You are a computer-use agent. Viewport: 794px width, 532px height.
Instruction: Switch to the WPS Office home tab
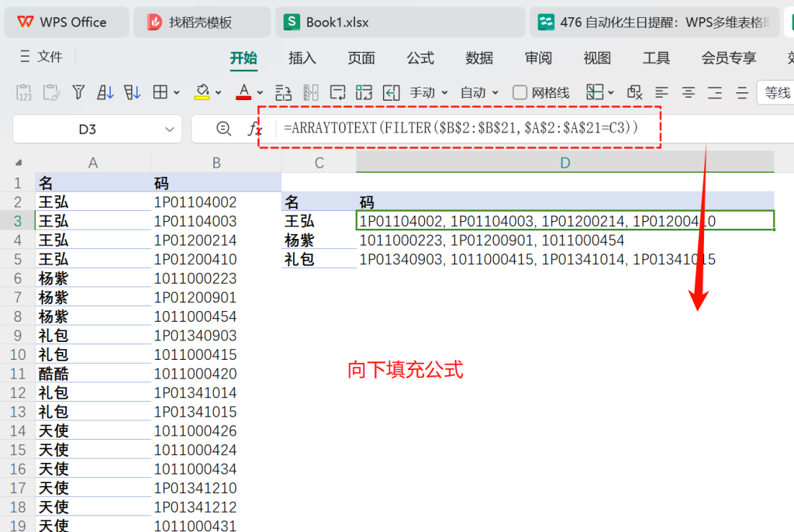tap(67, 22)
